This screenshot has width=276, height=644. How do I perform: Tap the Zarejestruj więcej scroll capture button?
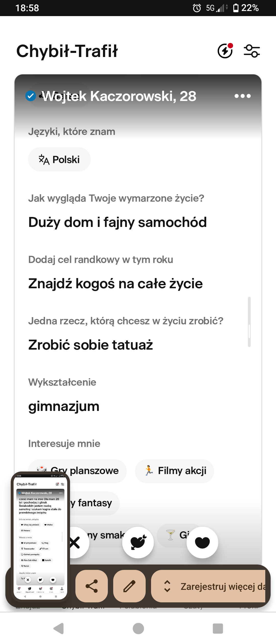209,586
